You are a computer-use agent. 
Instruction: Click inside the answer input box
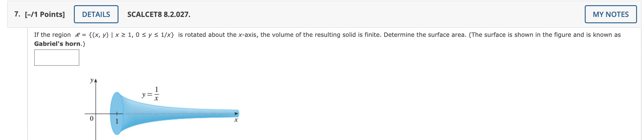57,58
